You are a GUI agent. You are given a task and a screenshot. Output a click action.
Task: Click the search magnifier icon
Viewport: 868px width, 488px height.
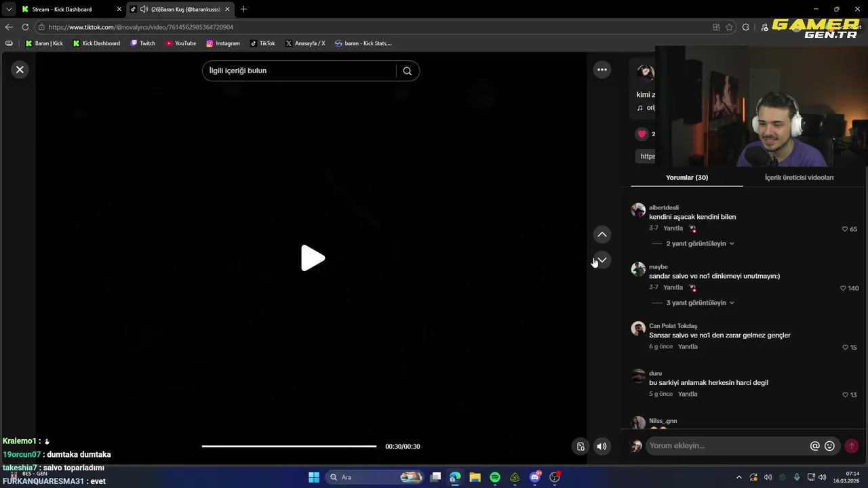[407, 70]
